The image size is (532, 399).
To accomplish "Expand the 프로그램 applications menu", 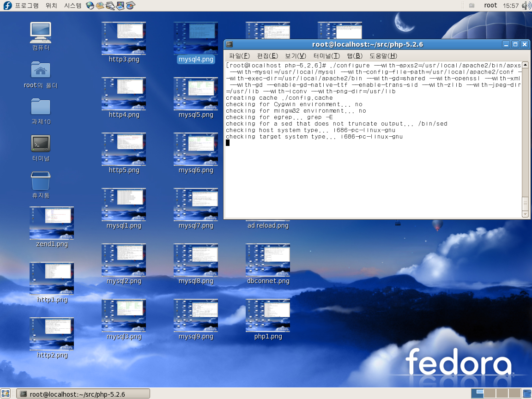I will 26,6.
